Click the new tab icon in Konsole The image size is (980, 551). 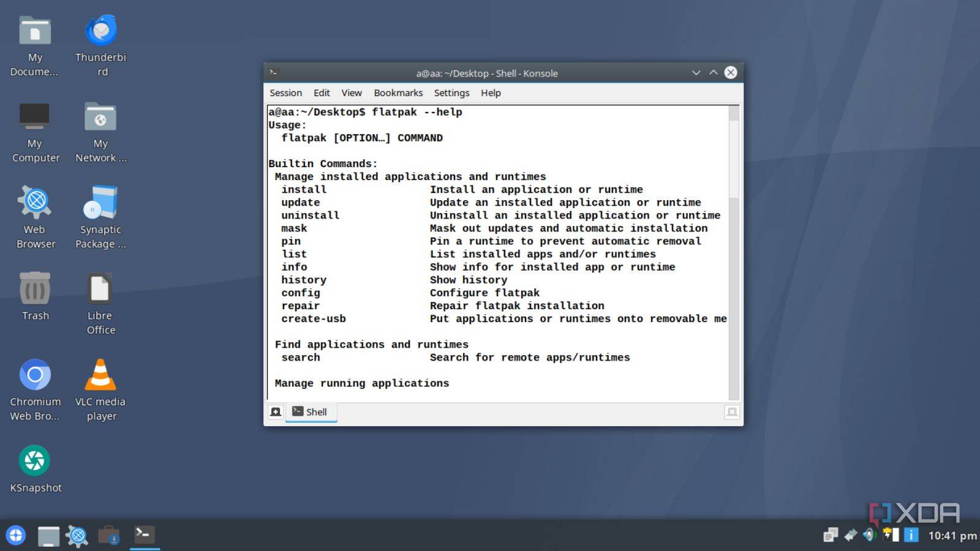276,412
